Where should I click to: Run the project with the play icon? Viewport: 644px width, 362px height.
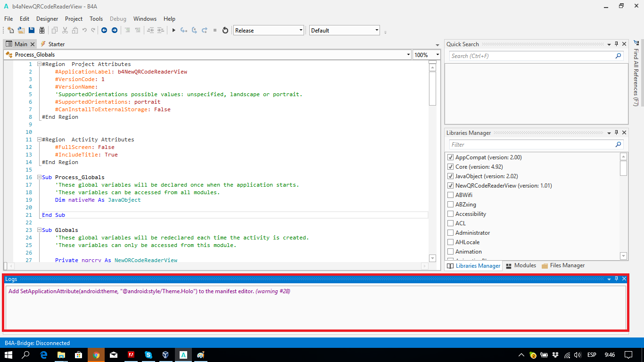[173, 30]
